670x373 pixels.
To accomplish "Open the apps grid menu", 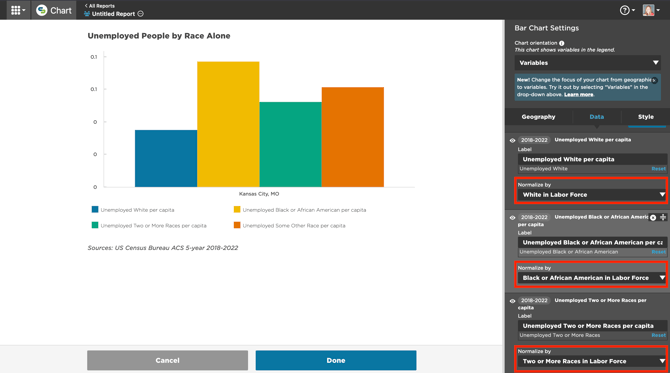I will pos(18,10).
